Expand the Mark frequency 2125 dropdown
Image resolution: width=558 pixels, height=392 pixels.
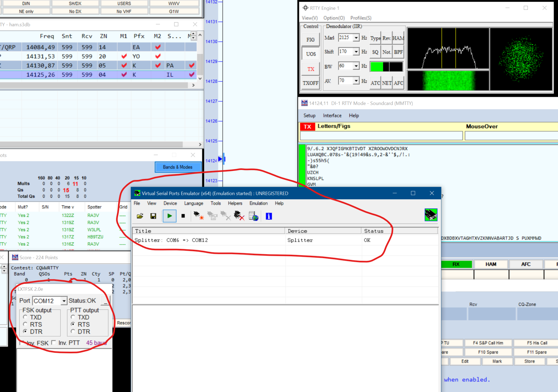[x=356, y=38]
